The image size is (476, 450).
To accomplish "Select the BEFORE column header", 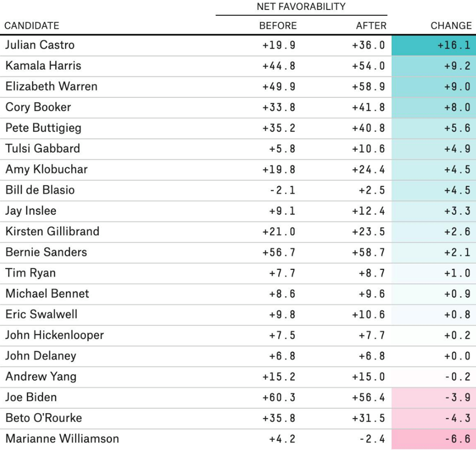I will click(278, 25).
